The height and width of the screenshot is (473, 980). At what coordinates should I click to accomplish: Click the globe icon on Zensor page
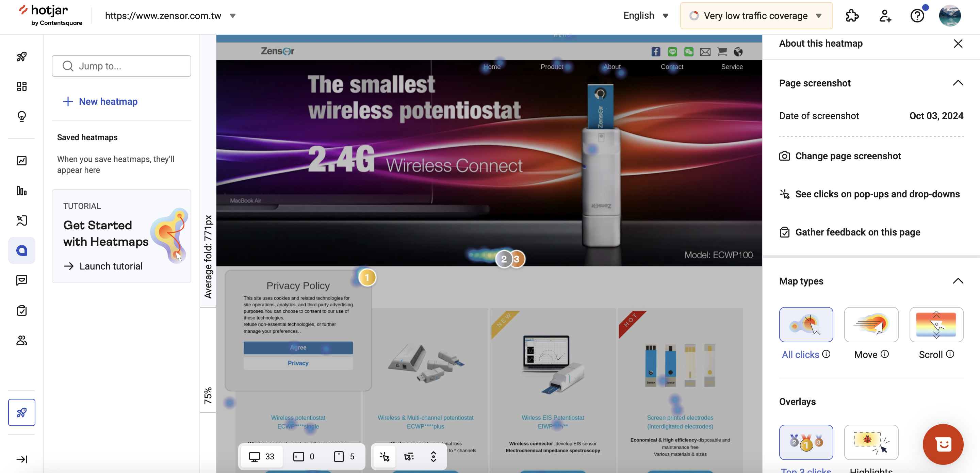point(738,51)
